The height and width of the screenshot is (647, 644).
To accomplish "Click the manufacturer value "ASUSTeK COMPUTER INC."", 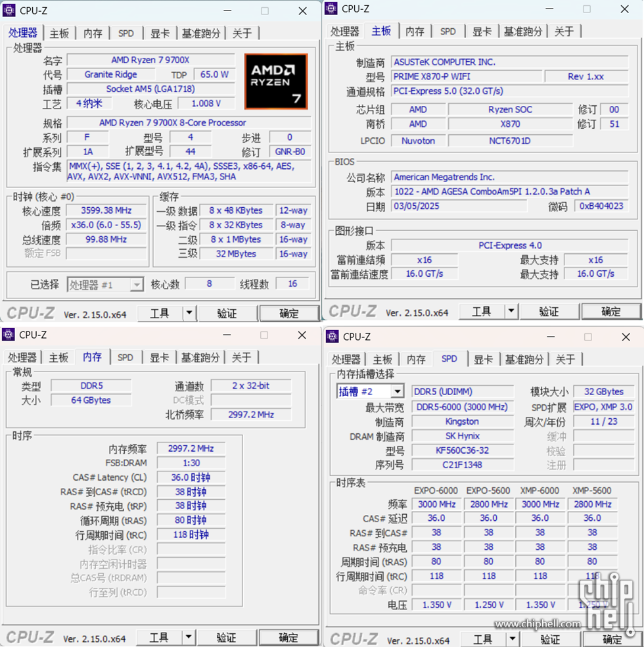I will 509,62.
